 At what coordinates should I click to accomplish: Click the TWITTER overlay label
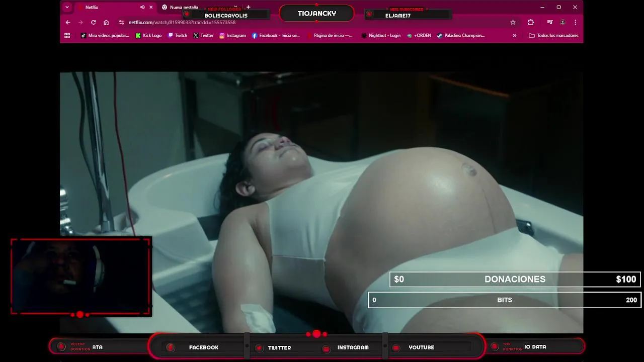click(x=279, y=347)
